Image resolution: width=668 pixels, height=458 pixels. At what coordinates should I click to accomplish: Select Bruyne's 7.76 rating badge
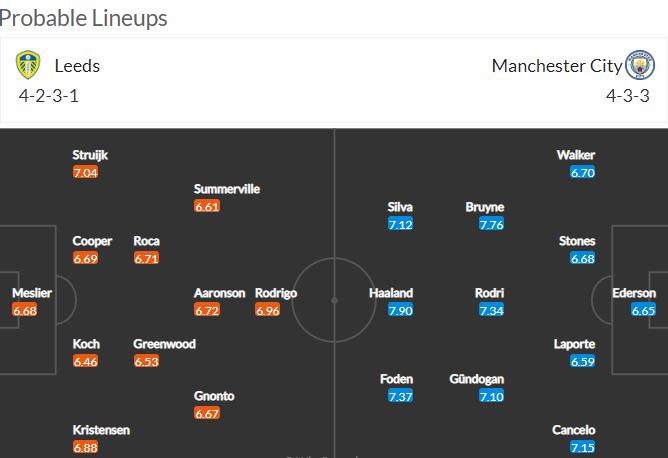tap(491, 224)
